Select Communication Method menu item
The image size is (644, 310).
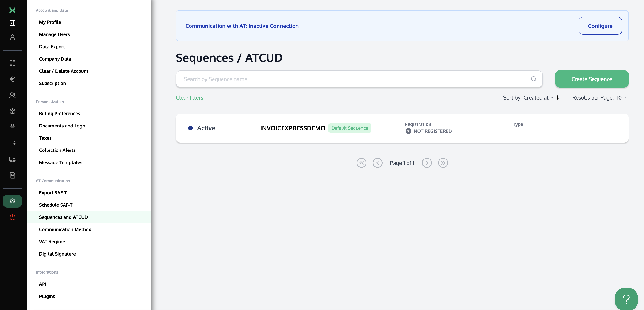(x=65, y=229)
